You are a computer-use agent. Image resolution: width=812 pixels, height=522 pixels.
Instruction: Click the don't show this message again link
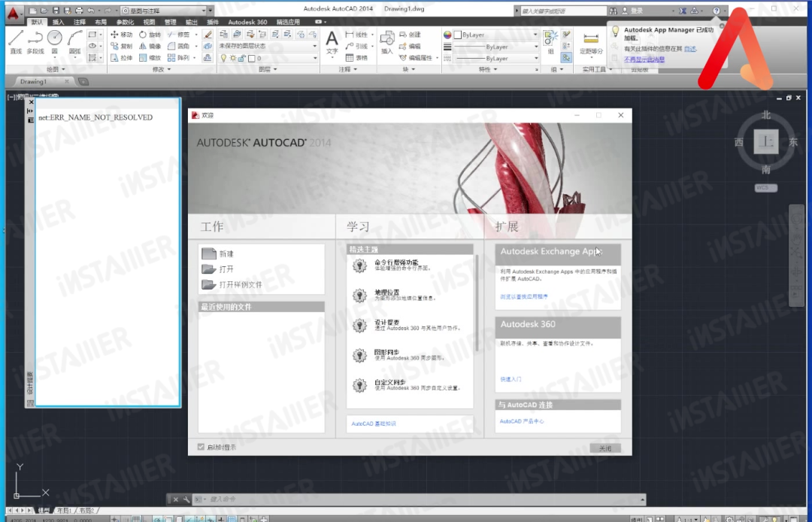point(644,59)
